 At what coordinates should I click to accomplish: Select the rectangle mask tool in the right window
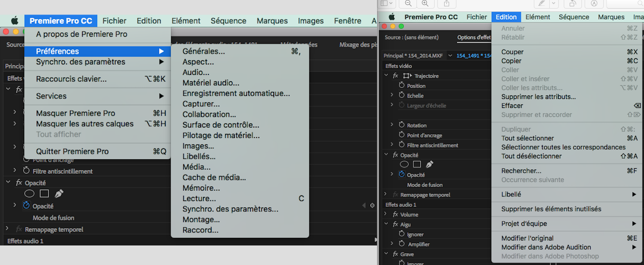tap(417, 164)
